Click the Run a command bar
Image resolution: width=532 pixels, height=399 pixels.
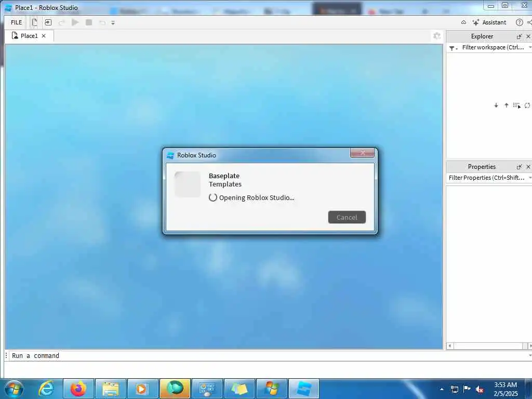coord(268,355)
